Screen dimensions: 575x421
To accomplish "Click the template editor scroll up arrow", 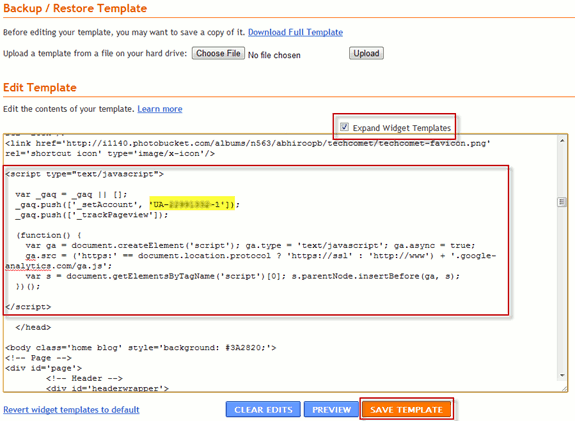I will point(562,141).
